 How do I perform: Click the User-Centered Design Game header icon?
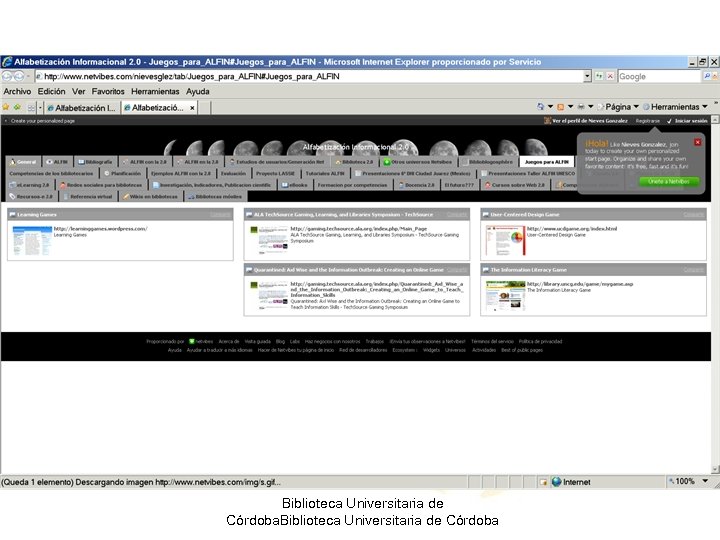[486, 214]
